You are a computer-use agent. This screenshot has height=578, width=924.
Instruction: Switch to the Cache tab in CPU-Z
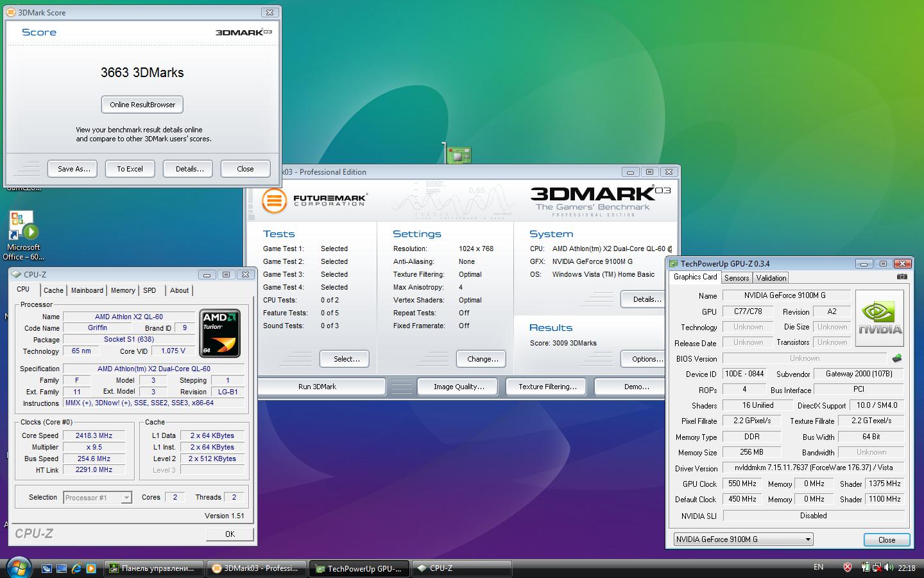(53, 290)
